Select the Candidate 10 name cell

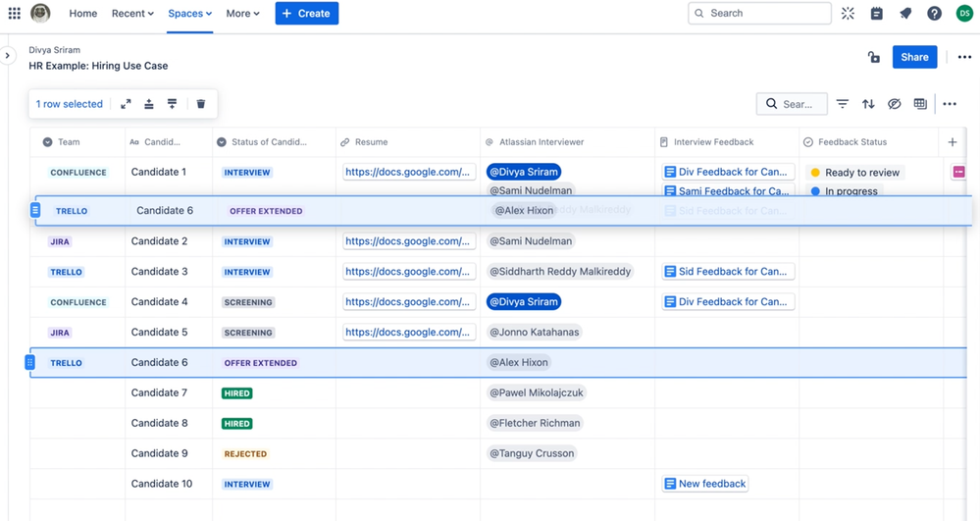point(169,484)
